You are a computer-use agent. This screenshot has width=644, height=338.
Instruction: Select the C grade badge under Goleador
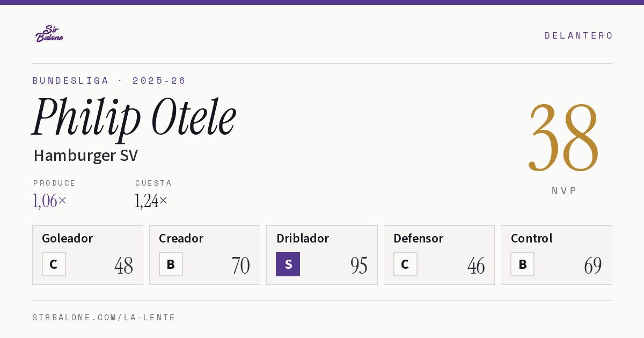[x=54, y=264]
